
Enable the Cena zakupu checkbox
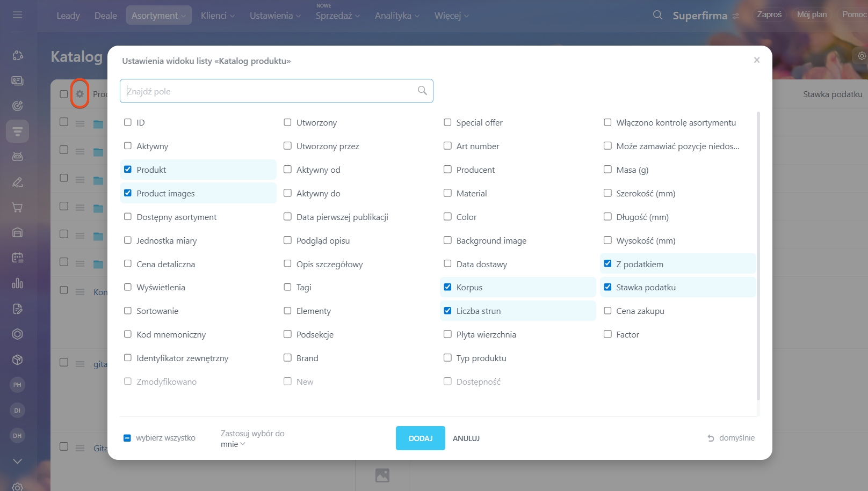coord(607,311)
